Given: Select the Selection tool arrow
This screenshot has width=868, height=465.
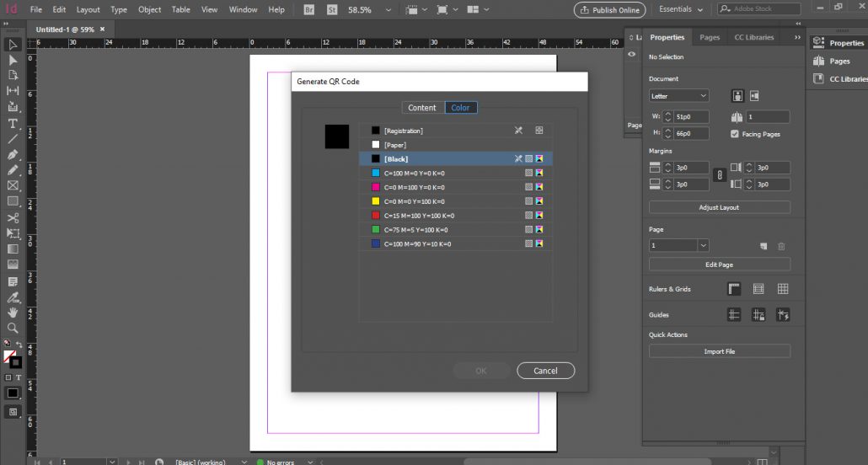Looking at the screenshot, I should (x=13, y=45).
